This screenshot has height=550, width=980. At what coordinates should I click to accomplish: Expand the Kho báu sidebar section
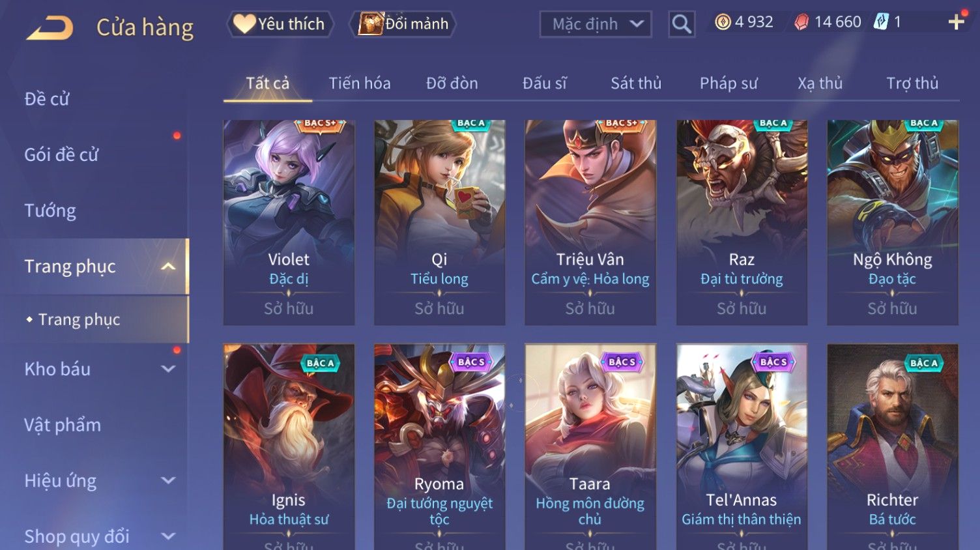(168, 369)
